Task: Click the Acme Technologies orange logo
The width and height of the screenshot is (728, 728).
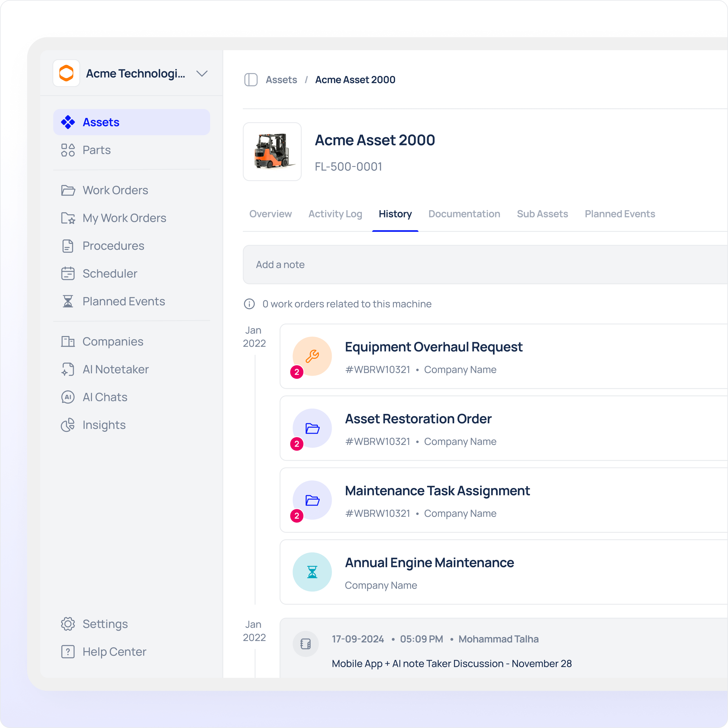Action: pos(66,73)
